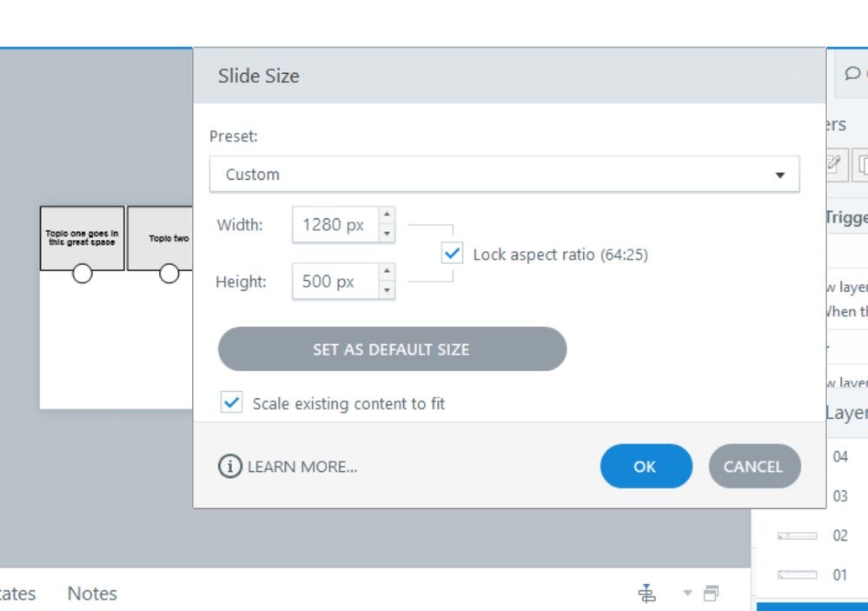The width and height of the screenshot is (868, 611).
Task: Increase width with the up stepper arrow
Action: (388, 215)
